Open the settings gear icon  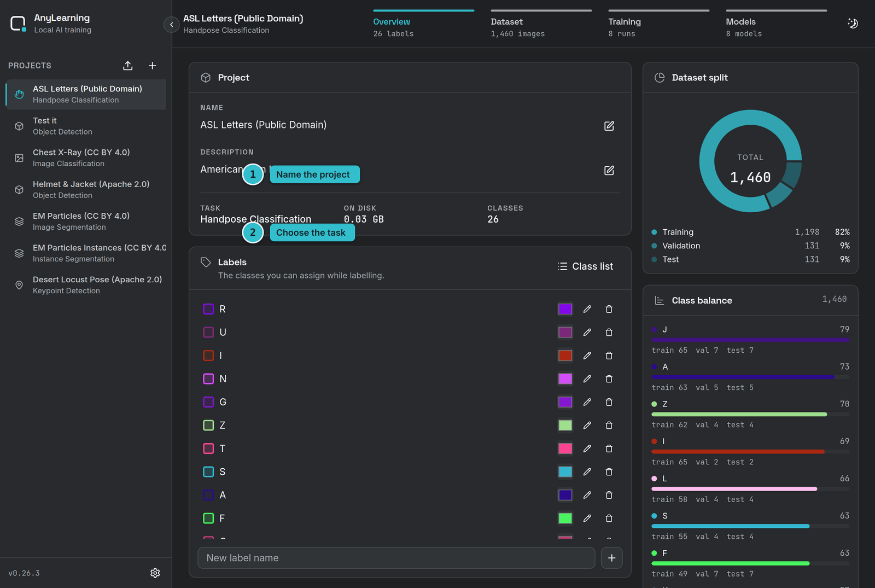click(155, 573)
